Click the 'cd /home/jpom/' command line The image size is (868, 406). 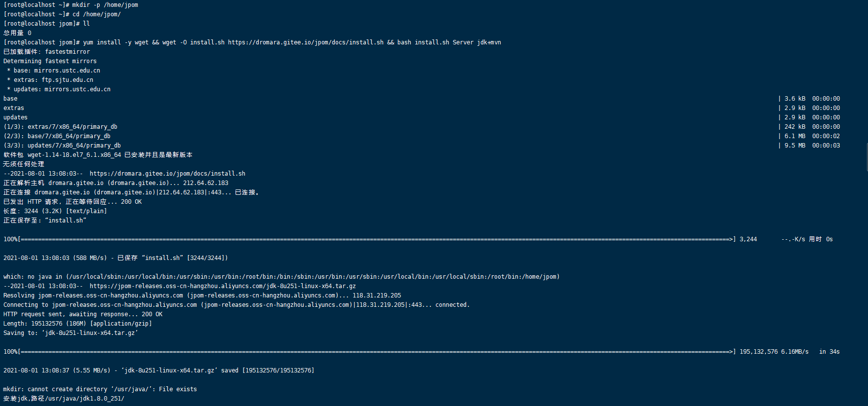62,14
